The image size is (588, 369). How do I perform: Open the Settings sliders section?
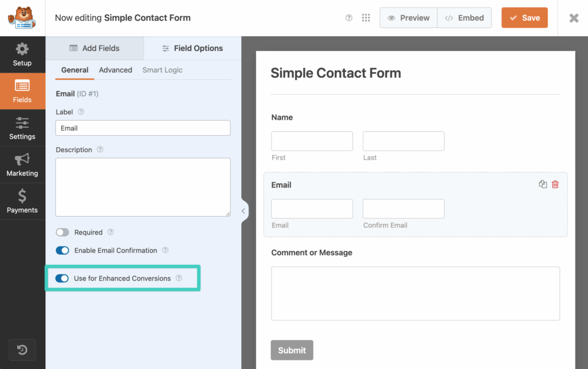[22, 128]
